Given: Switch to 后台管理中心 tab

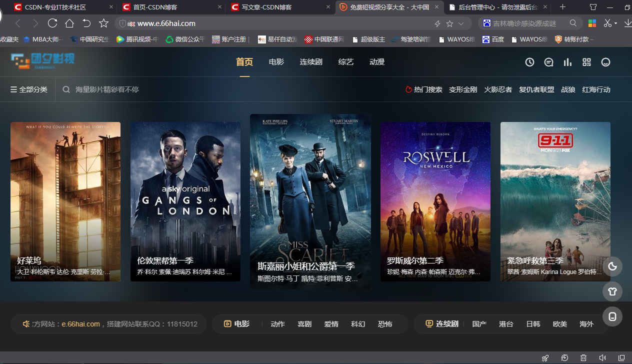Looking at the screenshot, I should click(497, 7).
